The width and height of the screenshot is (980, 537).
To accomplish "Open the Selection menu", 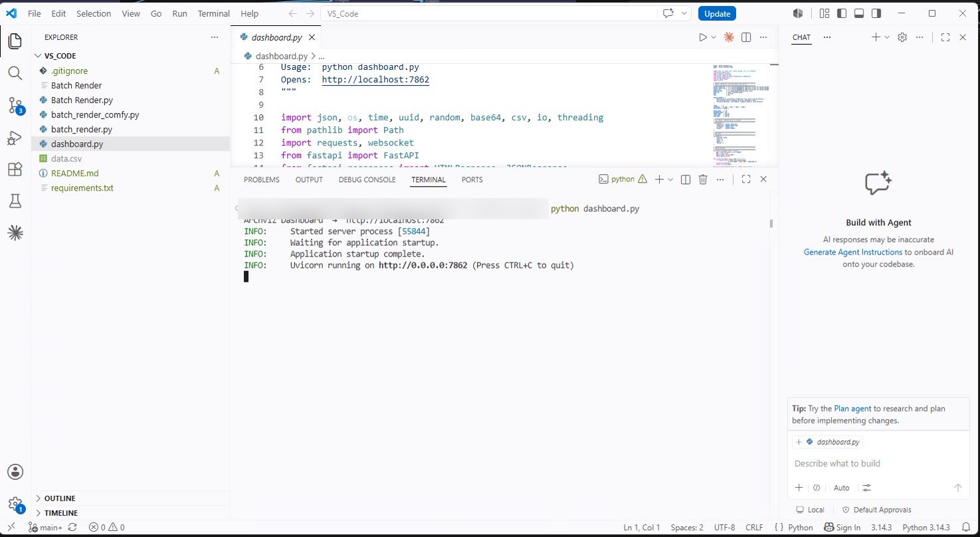I will click(94, 13).
